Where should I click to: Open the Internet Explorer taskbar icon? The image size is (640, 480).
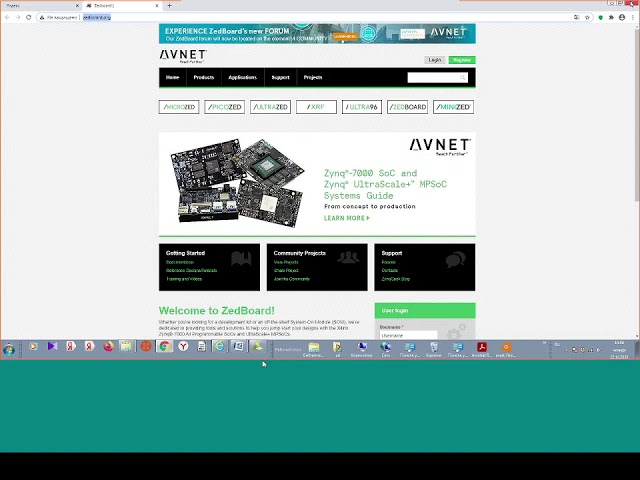click(219, 347)
